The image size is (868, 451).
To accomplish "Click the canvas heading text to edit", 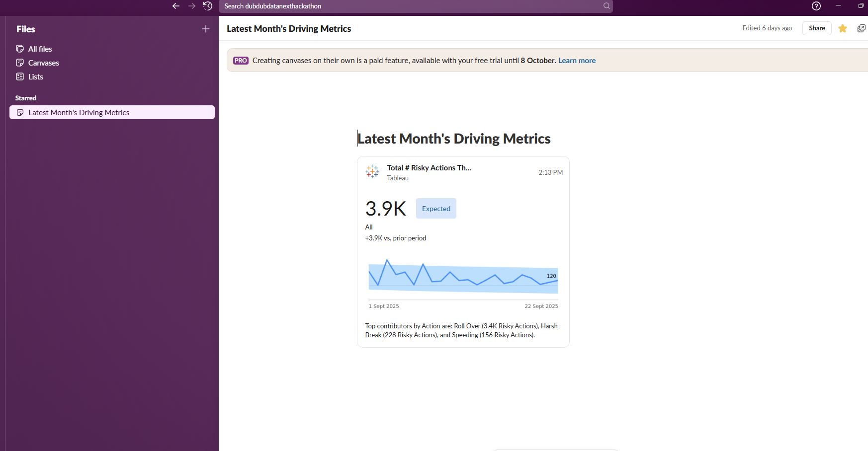I will (454, 139).
